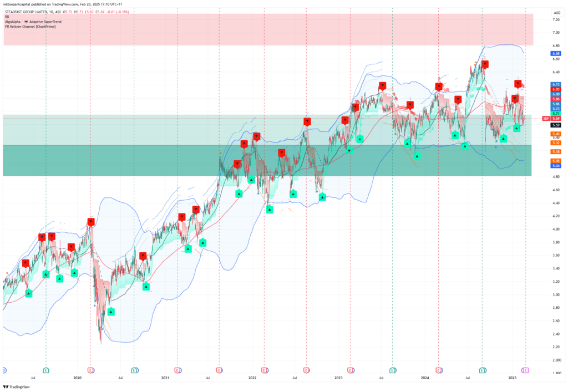Click the red earnings marker beside the 2020 label
568x392 pixels.
(90, 370)
